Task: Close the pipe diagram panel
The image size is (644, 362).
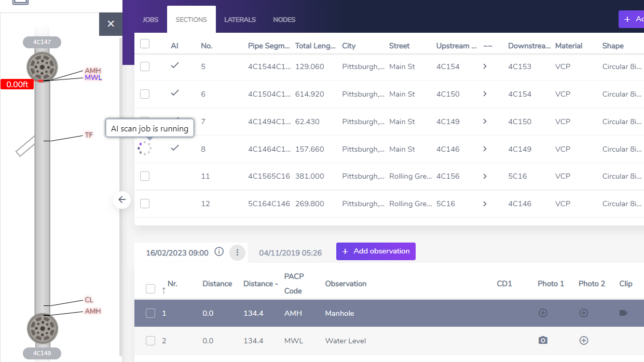Action: tap(111, 24)
